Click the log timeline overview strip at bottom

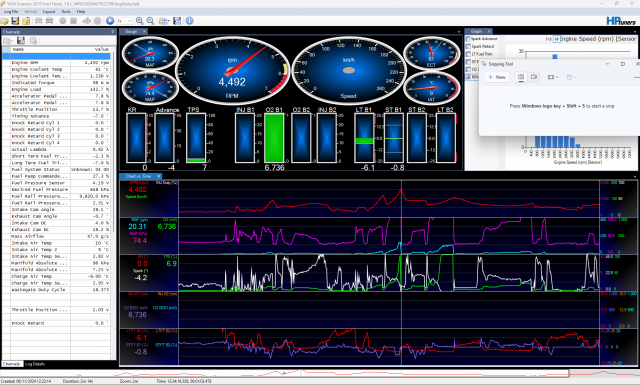pos(320,373)
